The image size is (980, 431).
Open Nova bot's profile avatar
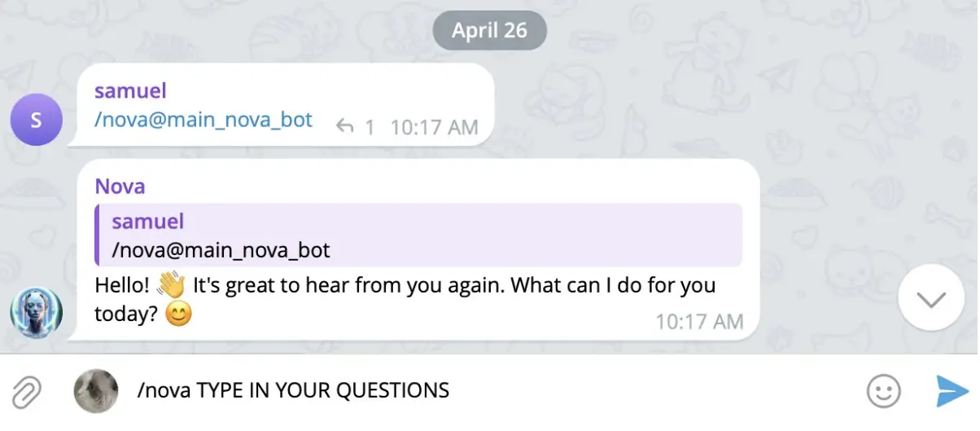(x=36, y=313)
